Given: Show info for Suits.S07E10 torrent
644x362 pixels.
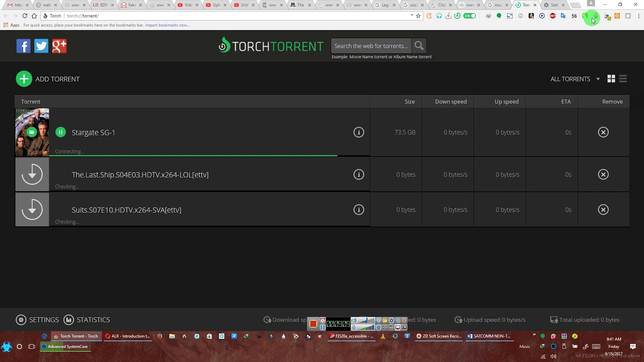Looking at the screenshot, I should (359, 210).
